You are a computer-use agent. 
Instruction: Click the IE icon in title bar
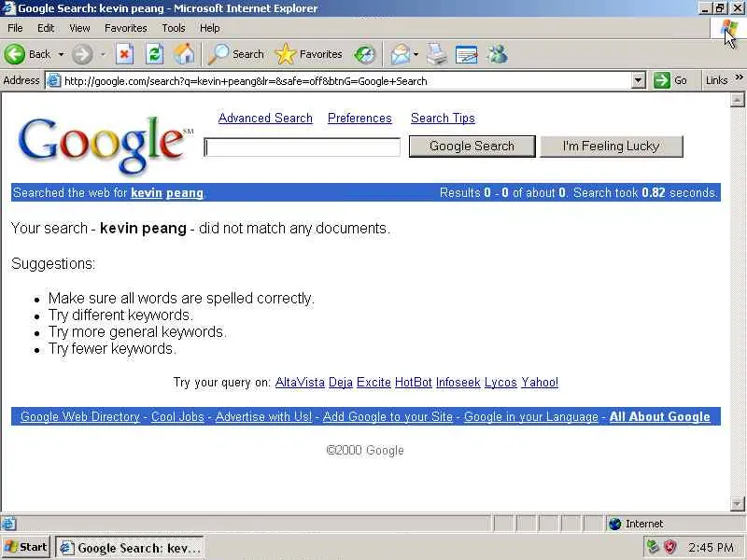coord(8,8)
